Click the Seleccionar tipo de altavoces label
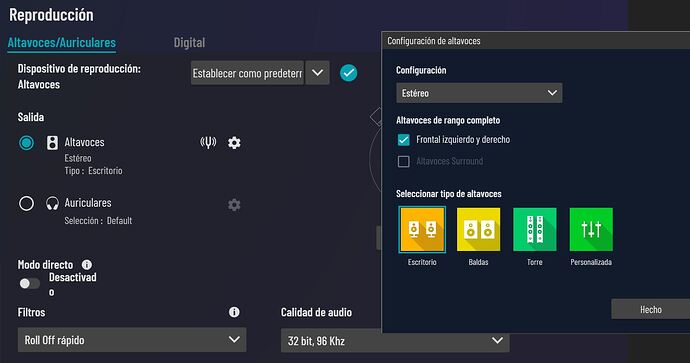690x363 pixels. tap(449, 194)
